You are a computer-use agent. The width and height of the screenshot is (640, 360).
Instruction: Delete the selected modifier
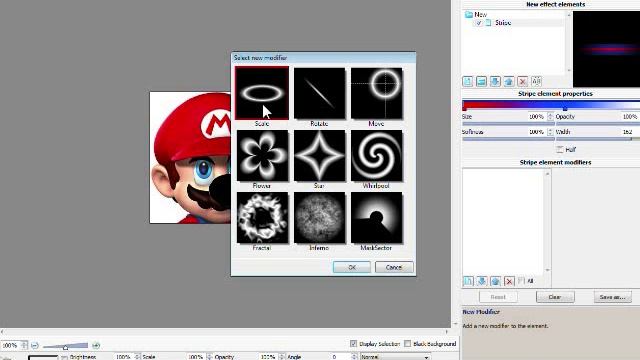tap(509, 281)
